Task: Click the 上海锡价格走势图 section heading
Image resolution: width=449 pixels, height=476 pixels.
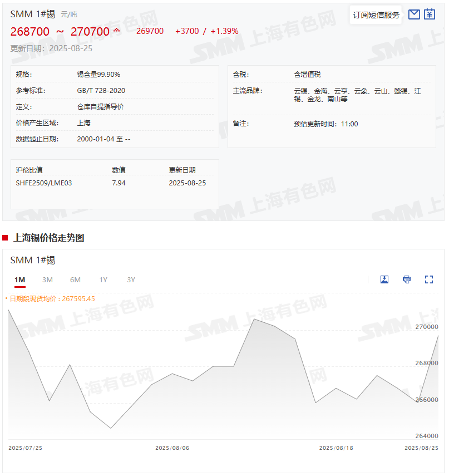Action: [x=49, y=238]
